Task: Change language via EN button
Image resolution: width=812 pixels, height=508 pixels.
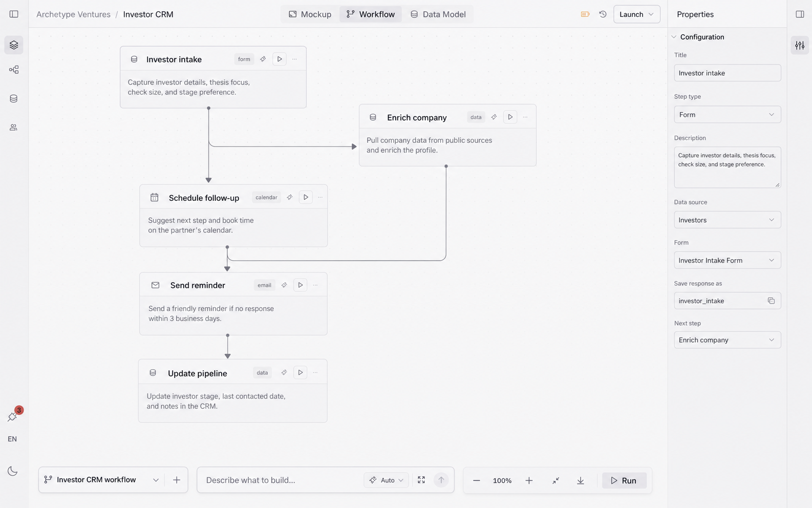Action: coord(12,439)
